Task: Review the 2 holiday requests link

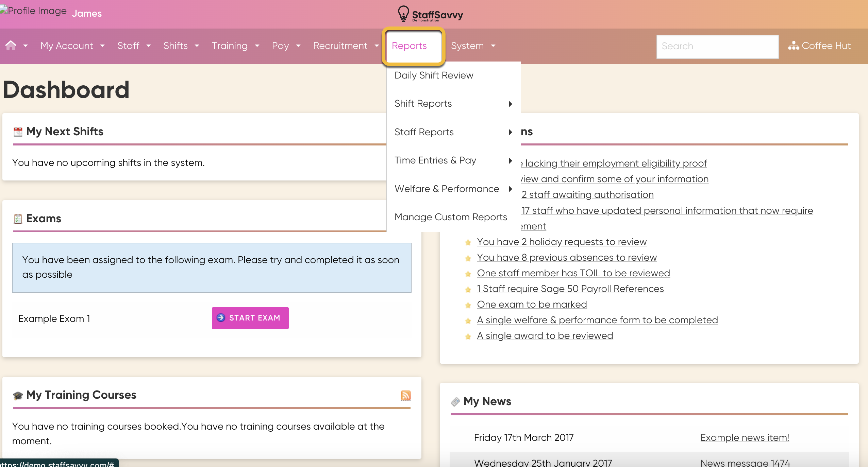Action: (x=562, y=242)
